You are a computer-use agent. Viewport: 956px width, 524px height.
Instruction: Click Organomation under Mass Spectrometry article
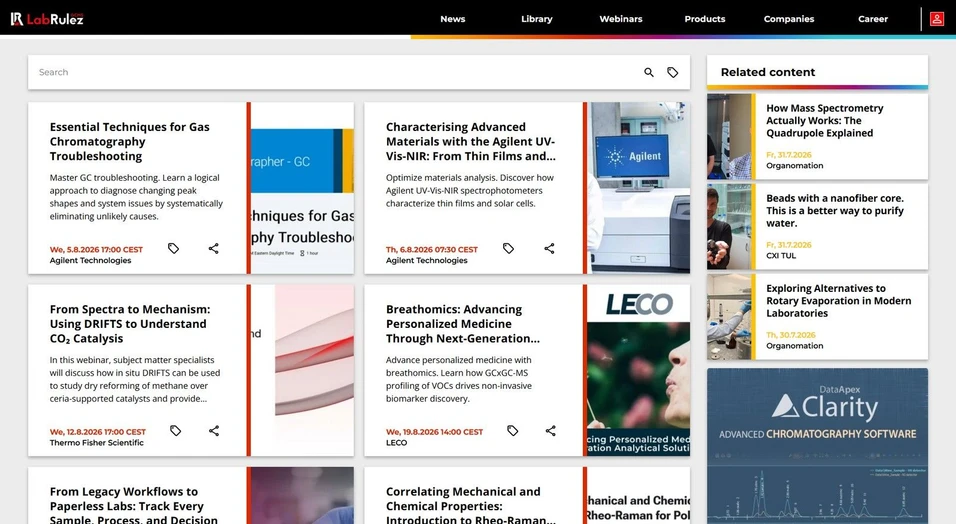tap(794, 166)
